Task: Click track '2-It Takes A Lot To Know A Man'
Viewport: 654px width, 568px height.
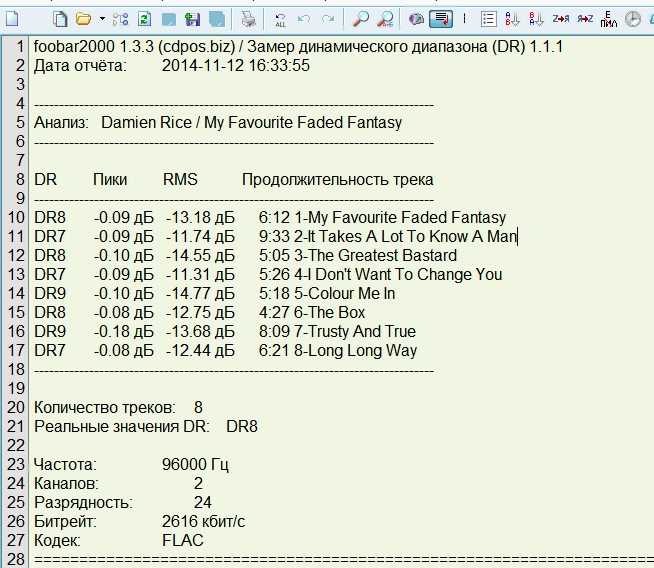Action: tap(405, 236)
